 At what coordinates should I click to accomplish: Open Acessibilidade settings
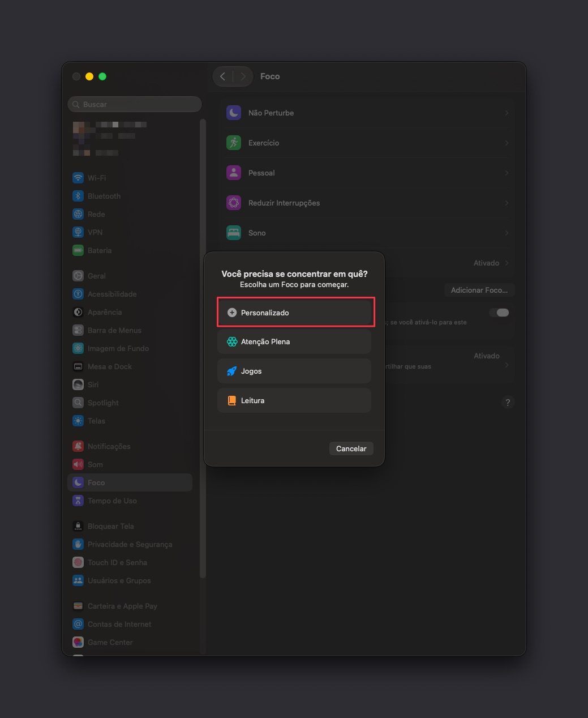[130, 294]
